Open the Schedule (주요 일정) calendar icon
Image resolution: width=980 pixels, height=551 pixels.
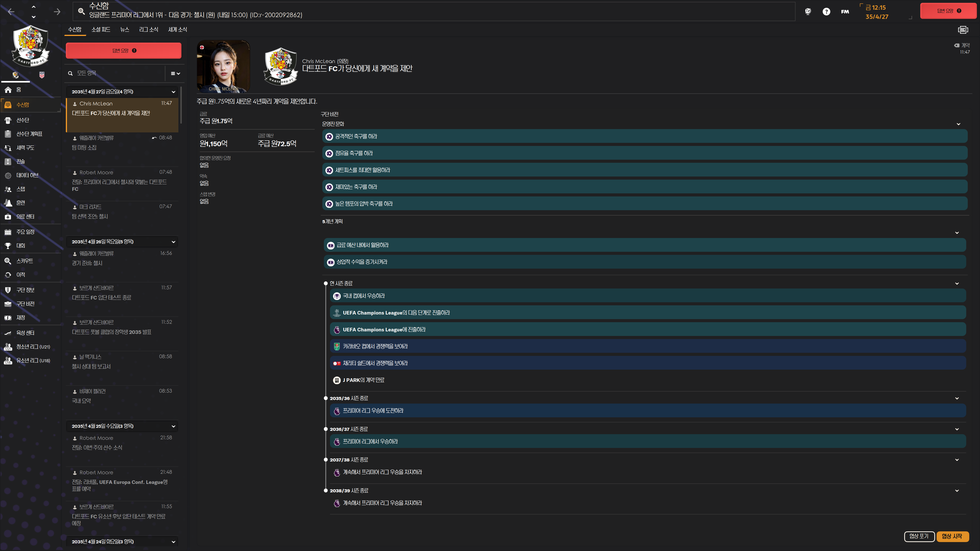point(8,232)
